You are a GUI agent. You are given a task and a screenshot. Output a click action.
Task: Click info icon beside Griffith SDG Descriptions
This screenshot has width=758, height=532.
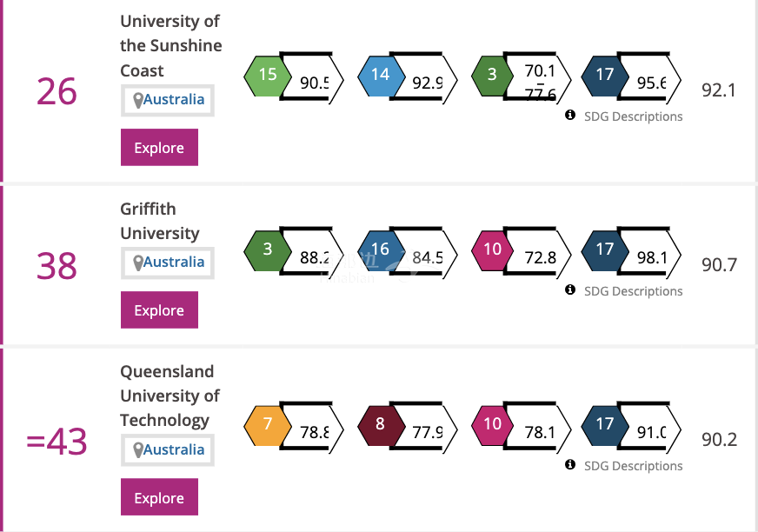pos(570,289)
